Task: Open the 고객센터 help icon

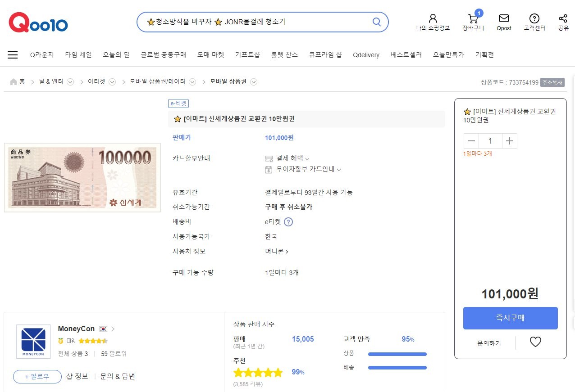Action: [534, 18]
